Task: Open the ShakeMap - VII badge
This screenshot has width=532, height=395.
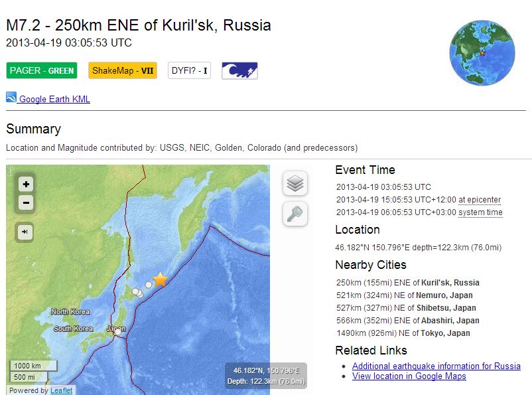Action: click(123, 70)
